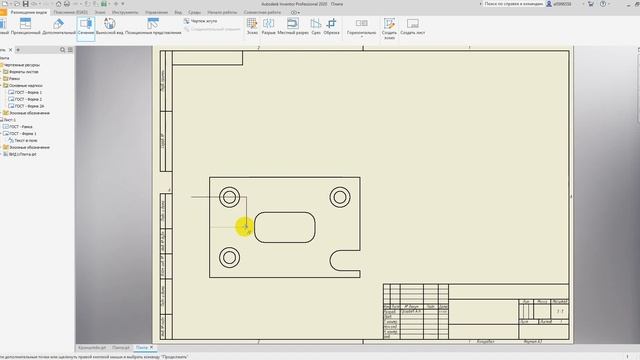Switch to Кронштейн.ipt document tab
This screenshot has height=360, width=640.
[92, 347]
